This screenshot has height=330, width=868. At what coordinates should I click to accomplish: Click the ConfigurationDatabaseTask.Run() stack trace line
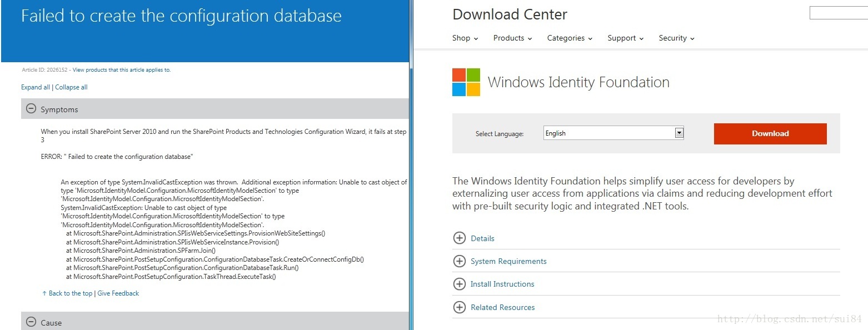[x=182, y=268]
